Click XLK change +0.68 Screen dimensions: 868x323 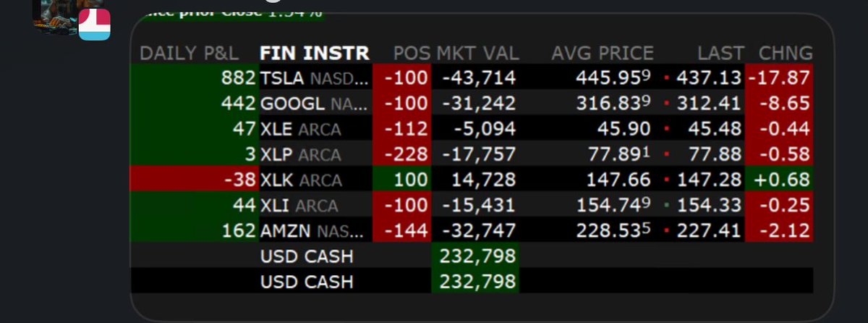pos(781,179)
